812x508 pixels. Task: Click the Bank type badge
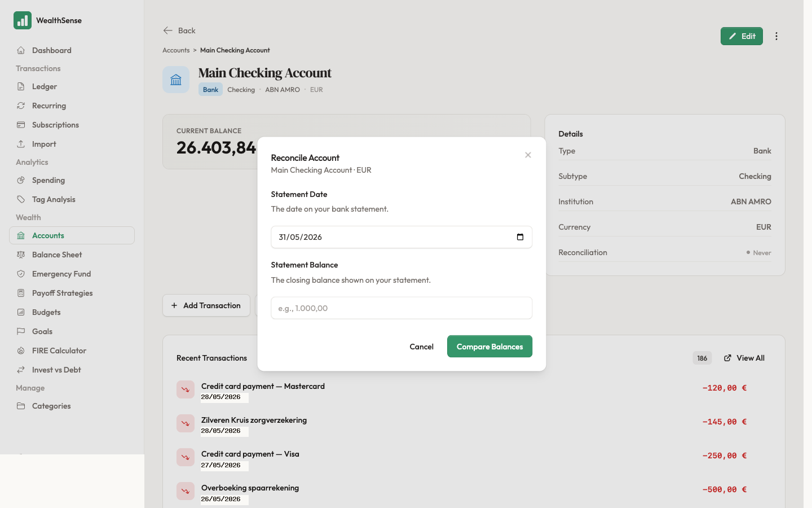point(210,90)
